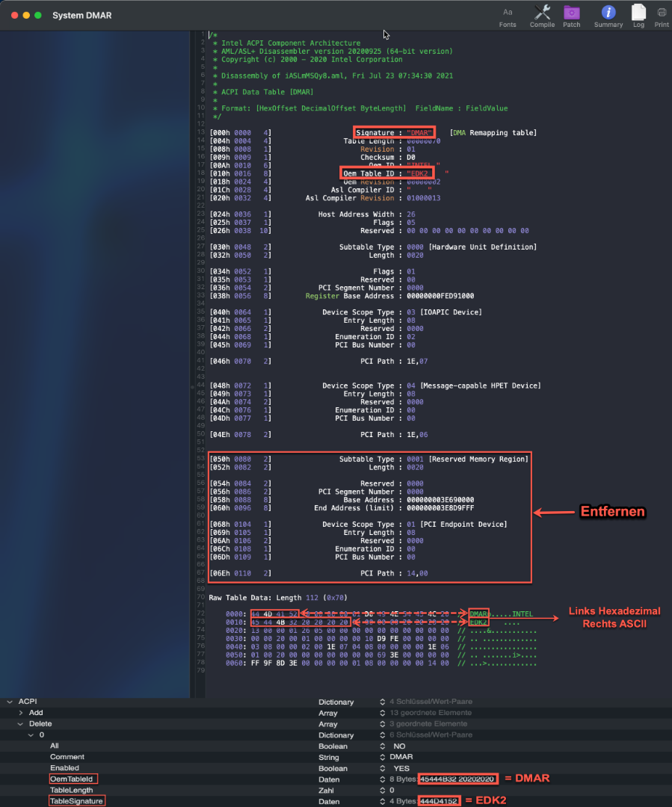Open the Patch tool

572,16
